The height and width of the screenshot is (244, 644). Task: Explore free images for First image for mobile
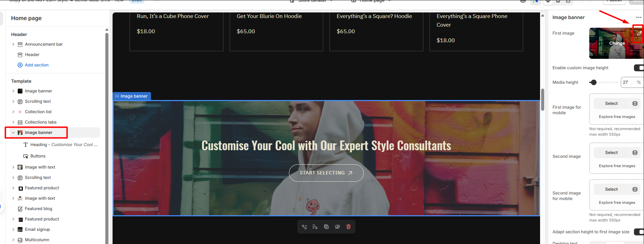[x=617, y=117]
